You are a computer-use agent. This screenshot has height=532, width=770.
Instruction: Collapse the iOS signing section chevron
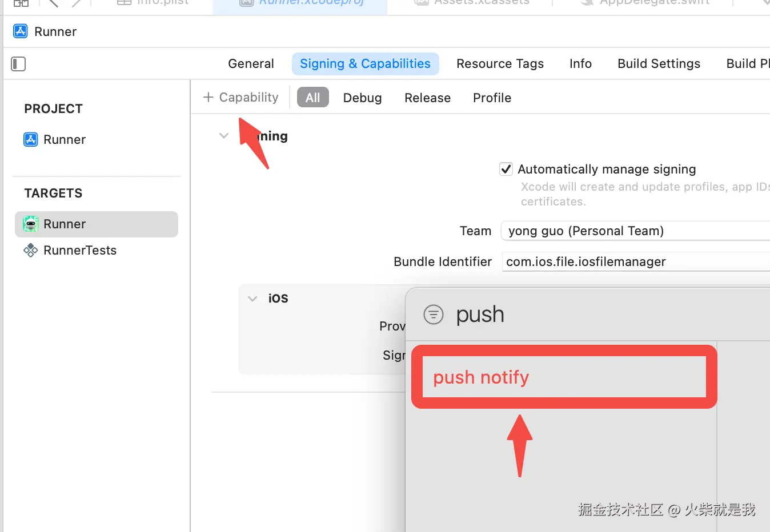pyautogui.click(x=252, y=299)
